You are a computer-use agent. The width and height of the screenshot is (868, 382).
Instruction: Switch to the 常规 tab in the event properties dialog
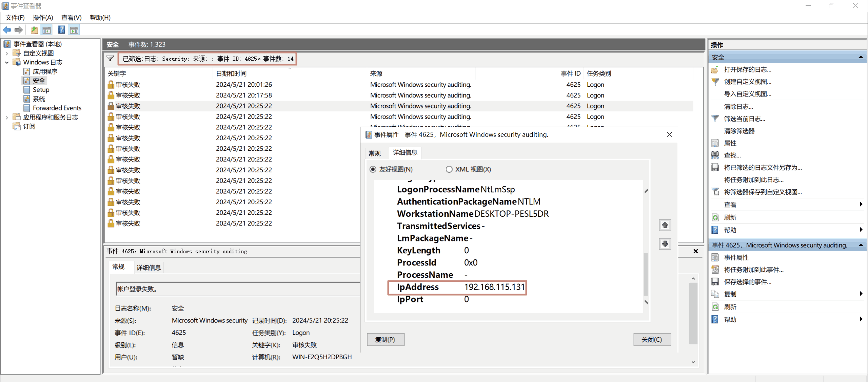coord(375,153)
